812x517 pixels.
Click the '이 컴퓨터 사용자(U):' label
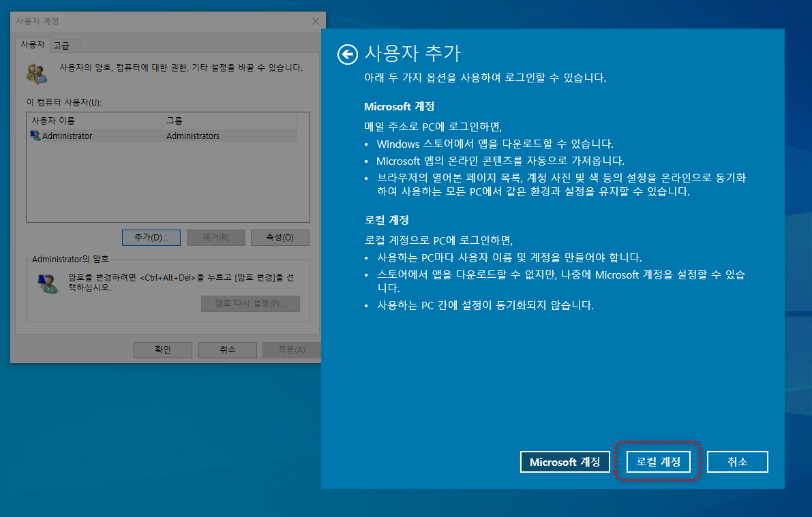(64, 102)
